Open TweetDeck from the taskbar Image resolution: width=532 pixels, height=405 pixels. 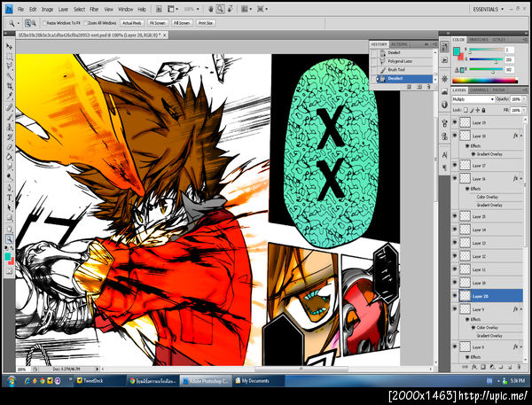click(99, 381)
